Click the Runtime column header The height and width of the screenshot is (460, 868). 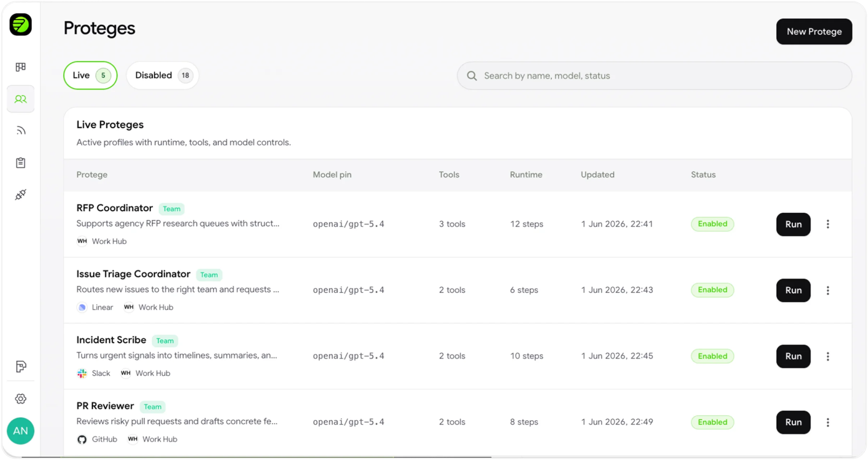click(x=526, y=175)
